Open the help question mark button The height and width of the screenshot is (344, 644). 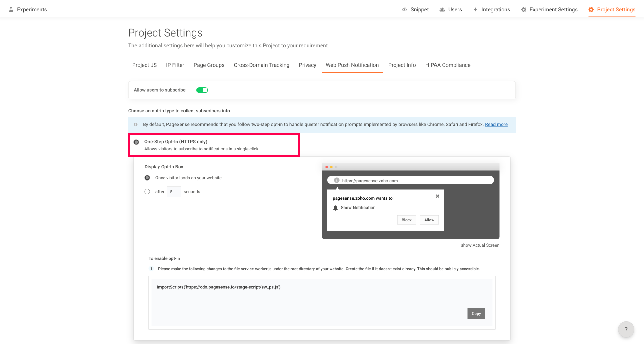[626, 329]
